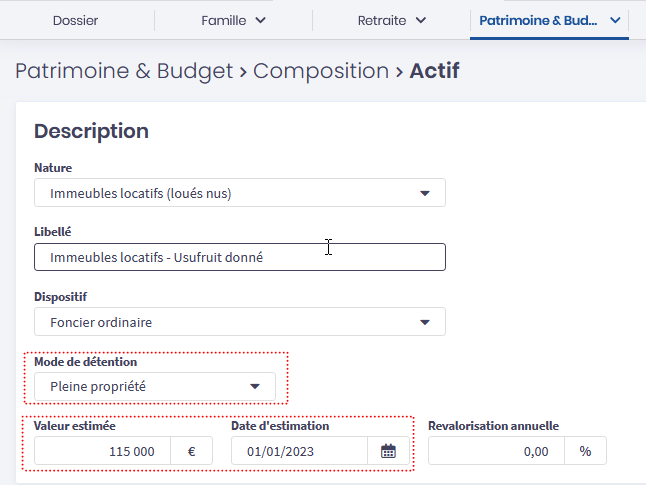Open the calendar date picker icon
The width and height of the screenshot is (646, 485).
point(389,451)
